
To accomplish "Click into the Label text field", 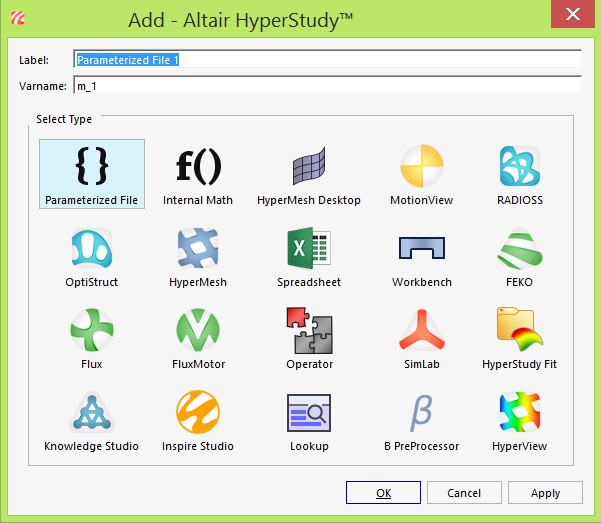I will pyautogui.click(x=328, y=59).
